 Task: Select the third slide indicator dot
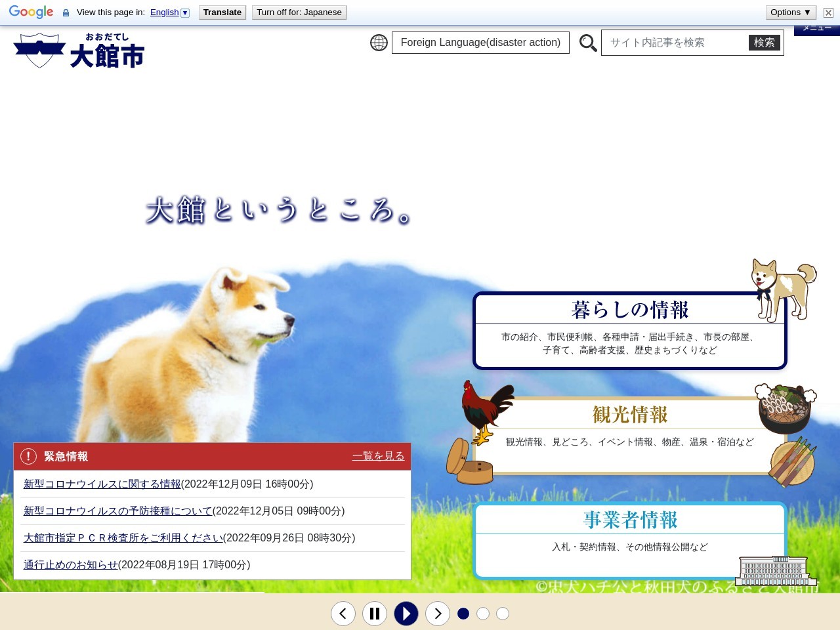pyautogui.click(x=503, y=614)
